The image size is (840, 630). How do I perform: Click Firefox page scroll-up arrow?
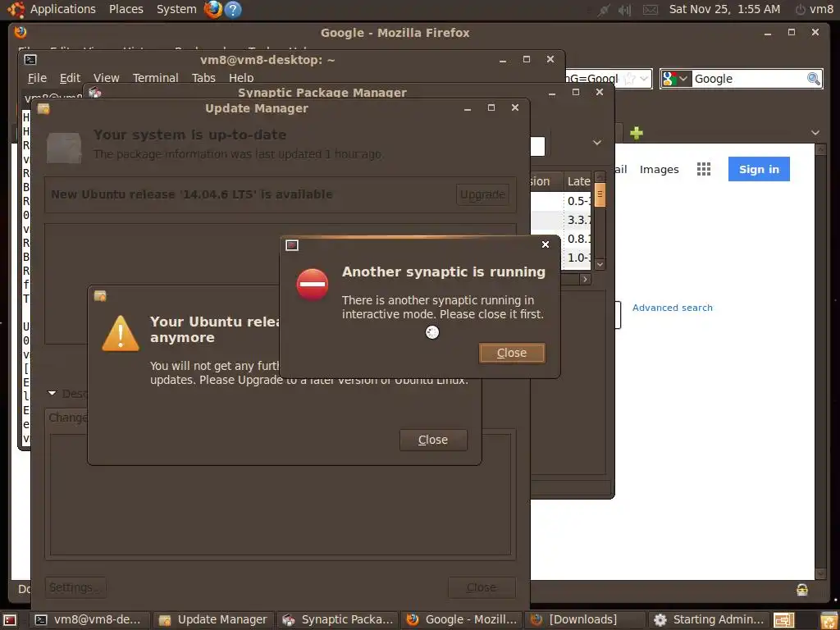(x=820, y=149)
